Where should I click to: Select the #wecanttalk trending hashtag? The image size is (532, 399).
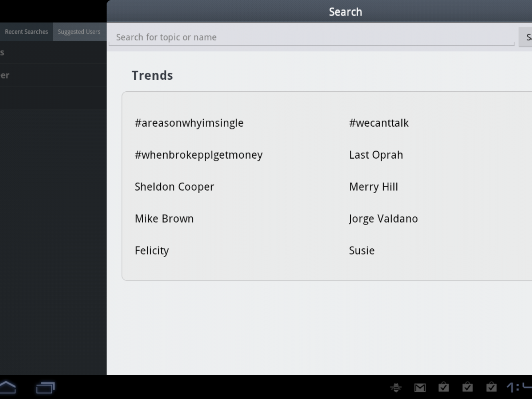[x=379, y=123]
